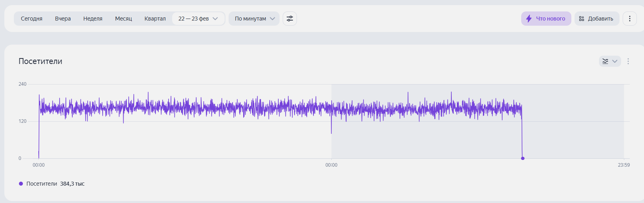Toggle the Посетители legend series dot

pos(21,184)
